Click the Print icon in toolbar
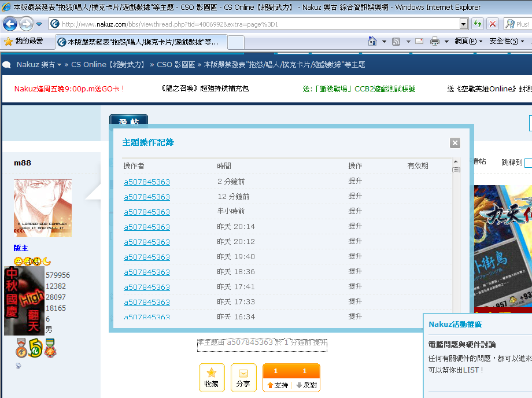 [x=435, y=42]
